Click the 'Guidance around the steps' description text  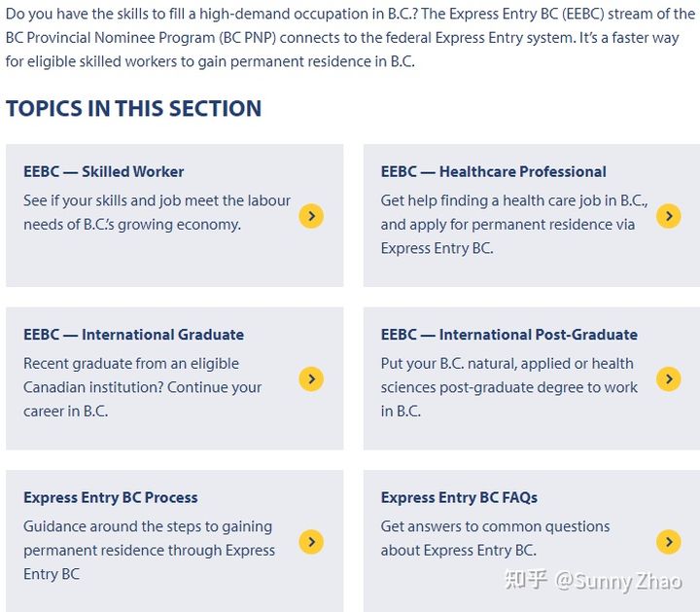tap(149, 550)
